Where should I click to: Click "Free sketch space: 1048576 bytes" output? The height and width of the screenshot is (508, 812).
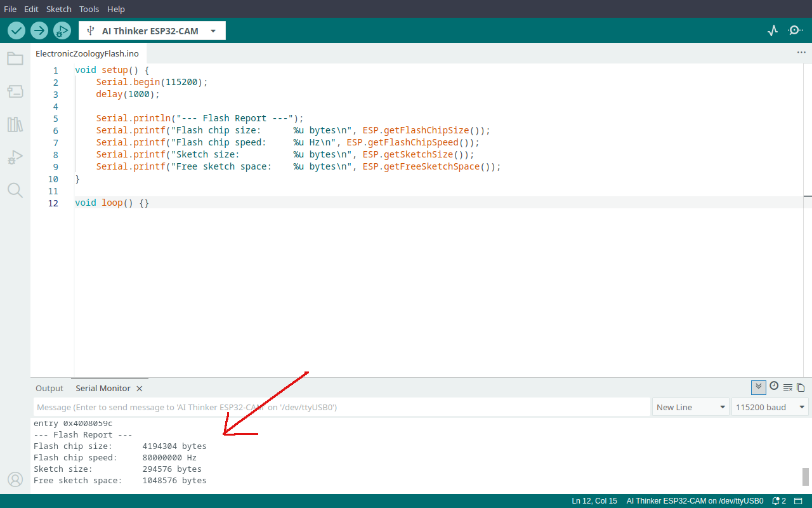click(x=120, y=481)
